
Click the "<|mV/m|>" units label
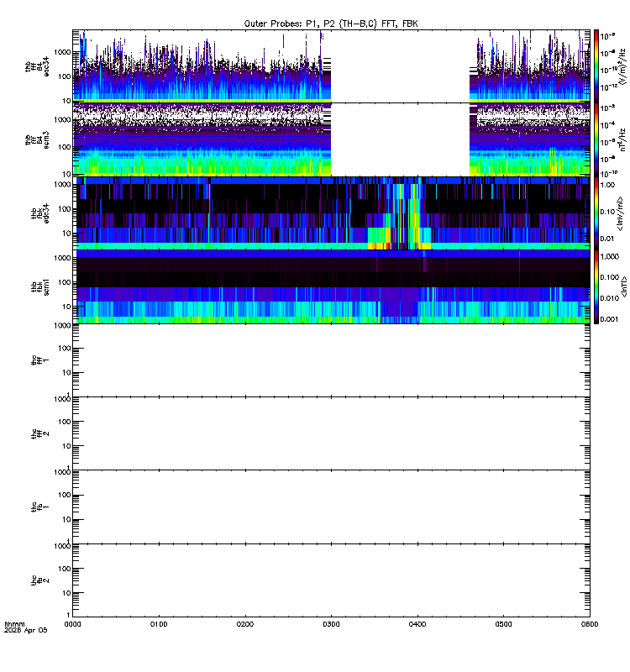[x=620, y=213]
